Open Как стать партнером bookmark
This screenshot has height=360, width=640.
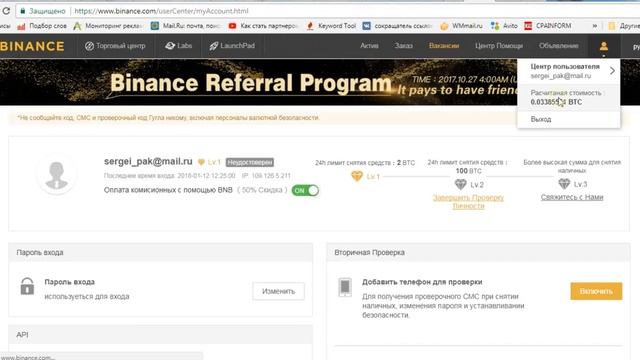[x=263, y=26]
